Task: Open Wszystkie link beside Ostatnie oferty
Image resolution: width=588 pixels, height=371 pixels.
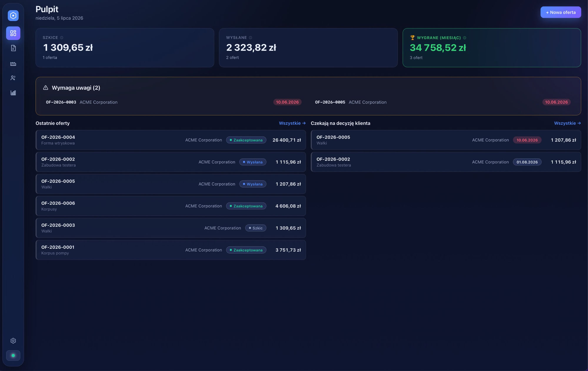Action: (292, 123)
